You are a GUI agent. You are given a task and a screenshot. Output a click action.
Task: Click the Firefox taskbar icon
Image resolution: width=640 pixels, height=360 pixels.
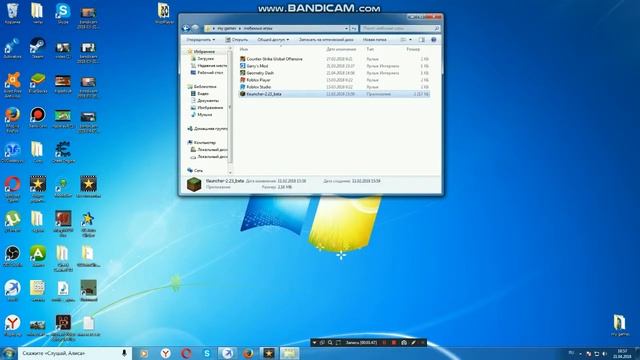(248, 353)
